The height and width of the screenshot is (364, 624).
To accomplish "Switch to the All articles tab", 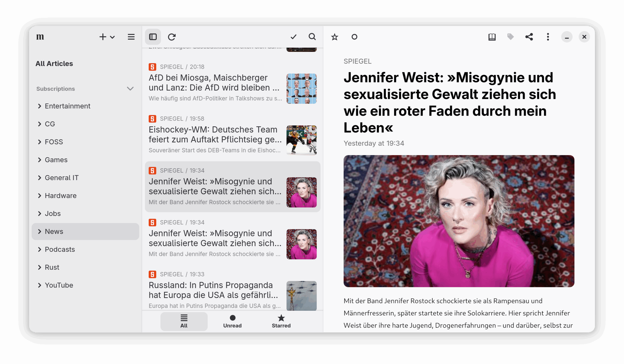I will pos(184,321).
